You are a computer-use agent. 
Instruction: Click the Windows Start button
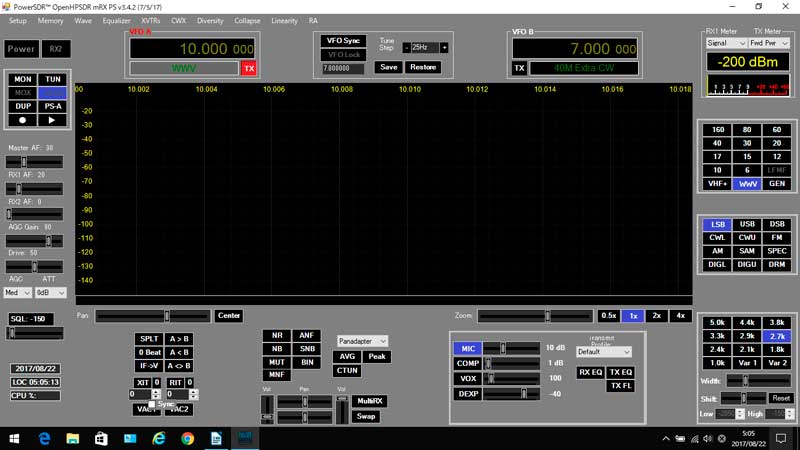(14, 438)
